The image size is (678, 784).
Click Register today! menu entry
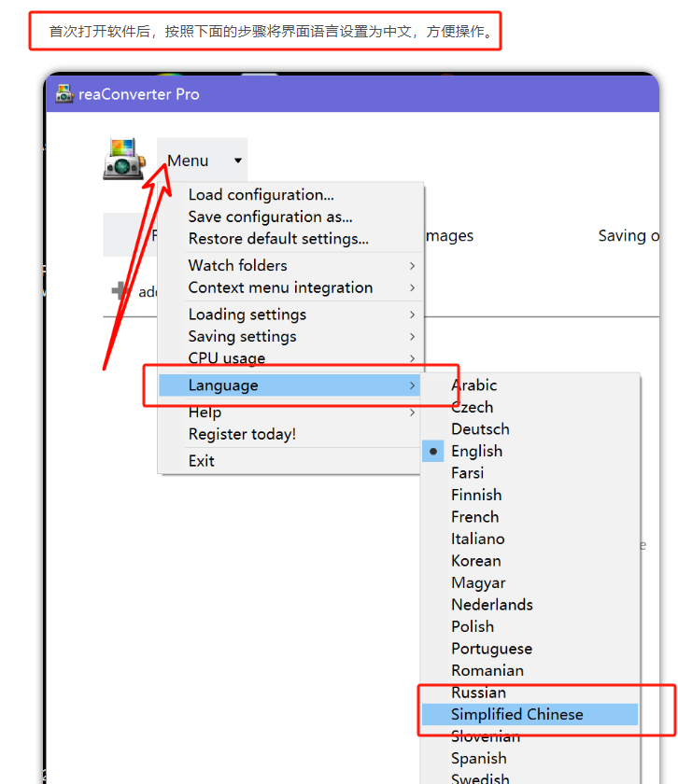click(290, 434)
